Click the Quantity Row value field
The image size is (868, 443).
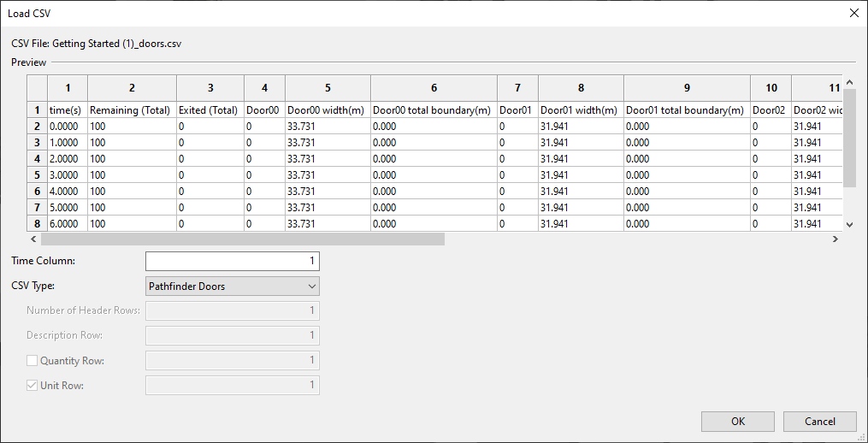coord(233,361)
